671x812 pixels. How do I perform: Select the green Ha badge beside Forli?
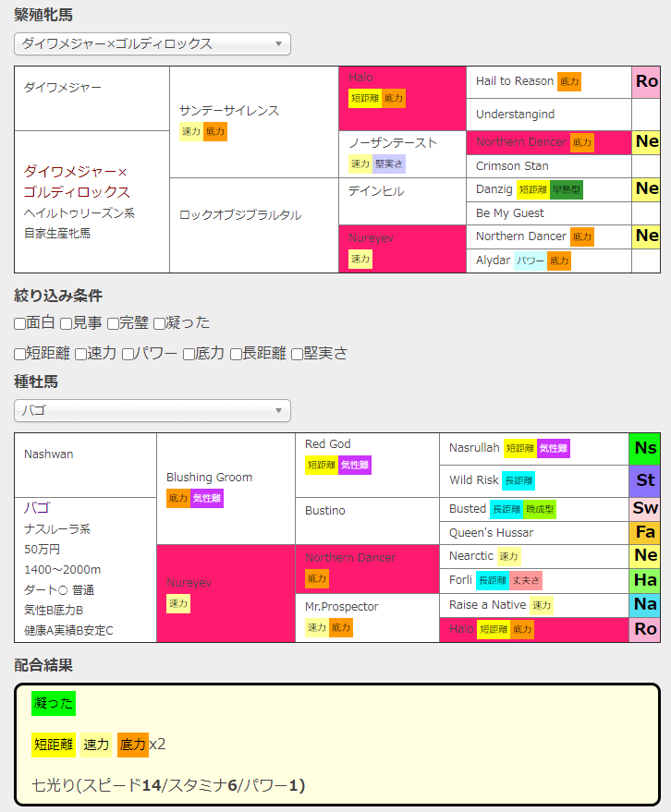(x=645, y=580)
